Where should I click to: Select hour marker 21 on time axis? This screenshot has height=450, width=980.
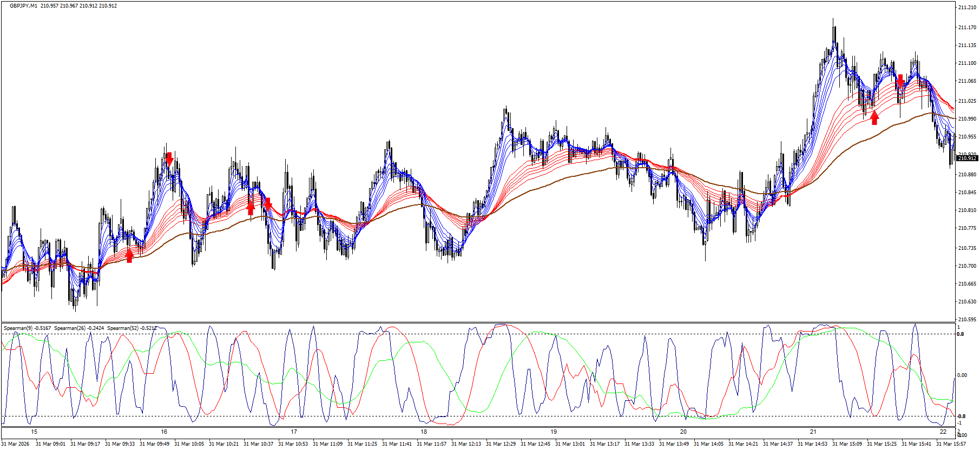(813, 432)
